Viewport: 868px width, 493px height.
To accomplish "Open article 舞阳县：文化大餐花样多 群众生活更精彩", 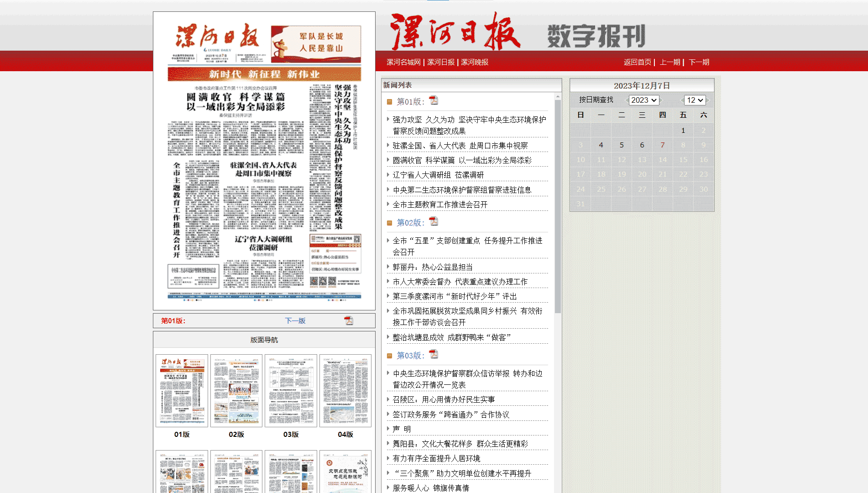I will (460, 444).
